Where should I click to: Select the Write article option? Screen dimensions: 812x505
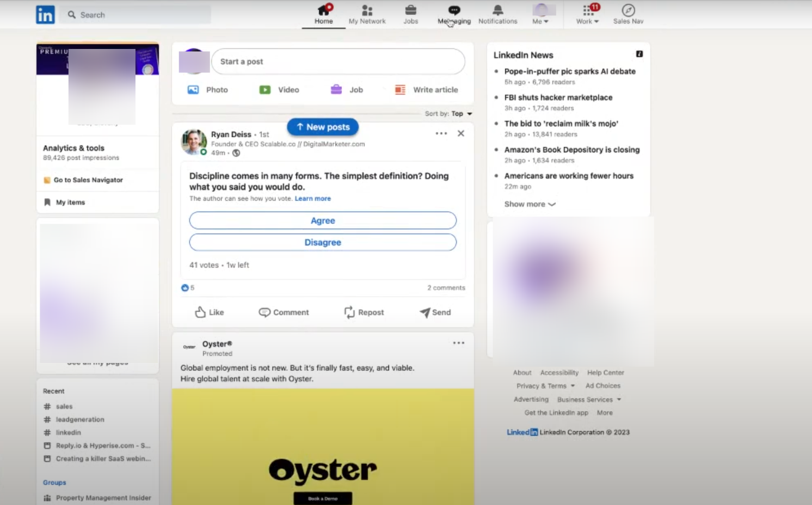pyautogui.click(x=426, y=90)
